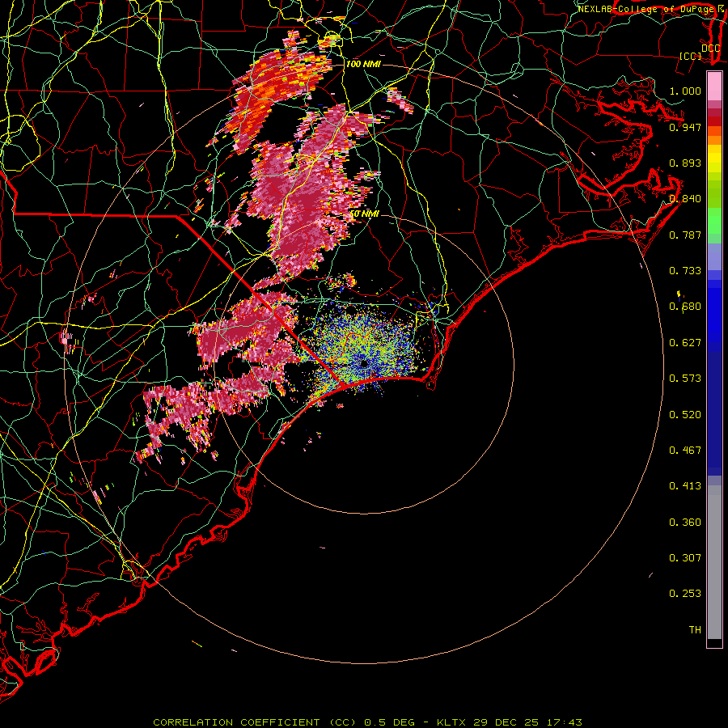Click the 0.627 color scale label

click(x=685, y=343)
